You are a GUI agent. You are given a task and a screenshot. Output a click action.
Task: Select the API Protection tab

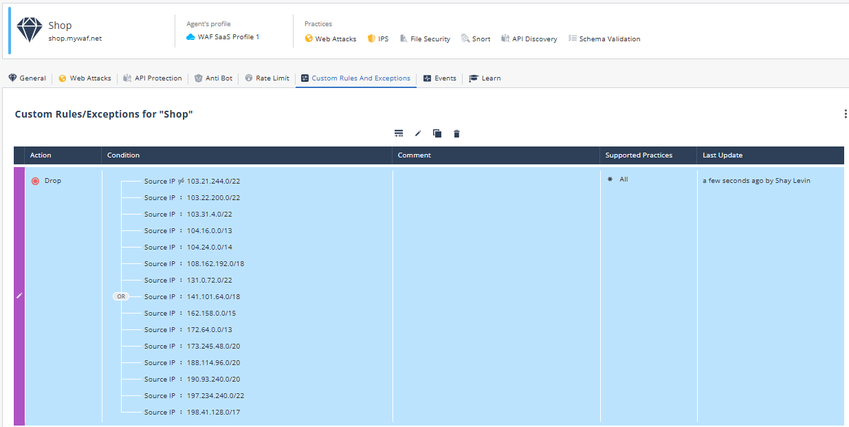tap(152, 78)
